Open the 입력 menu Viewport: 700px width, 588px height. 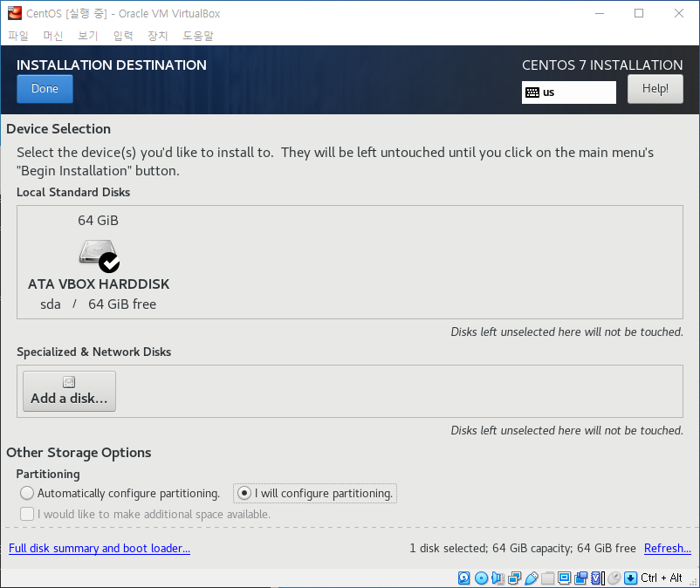pyautogui.click(x=123, y=36)
